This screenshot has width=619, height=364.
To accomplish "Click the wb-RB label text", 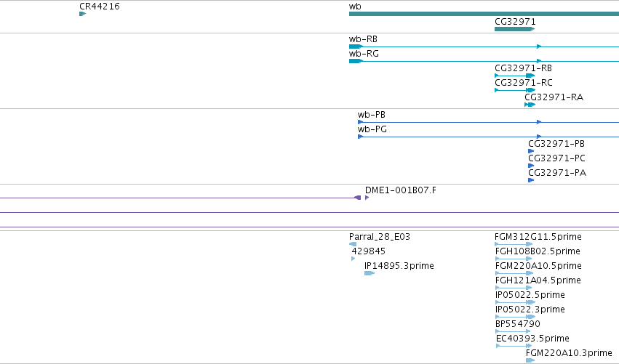I will [363, 39].
